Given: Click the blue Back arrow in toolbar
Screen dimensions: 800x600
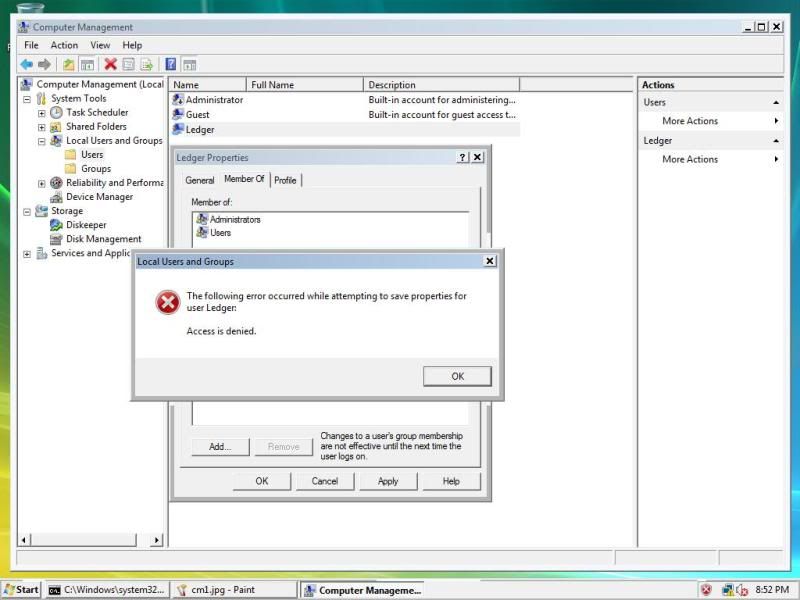Looking at the screenshot, I should click(27, 64).
